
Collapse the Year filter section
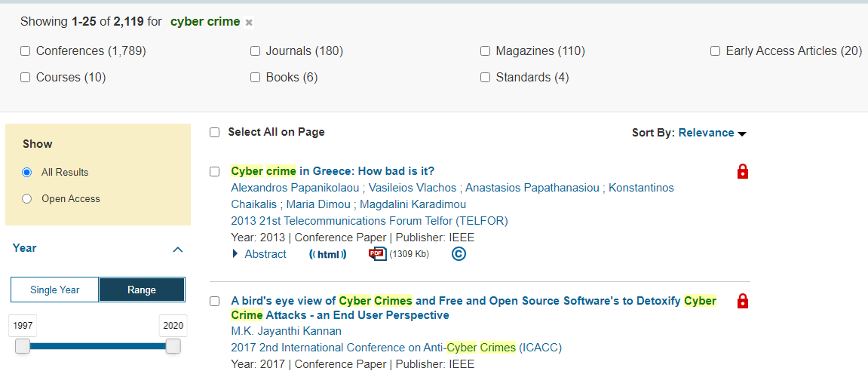(x=178, y=249)
